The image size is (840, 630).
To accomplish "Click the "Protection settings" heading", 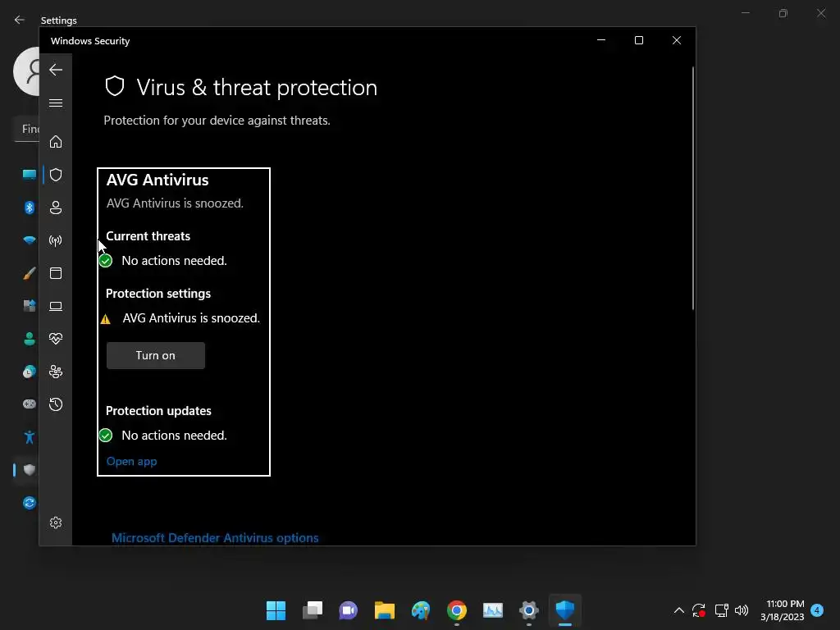I will coord(158,294).
